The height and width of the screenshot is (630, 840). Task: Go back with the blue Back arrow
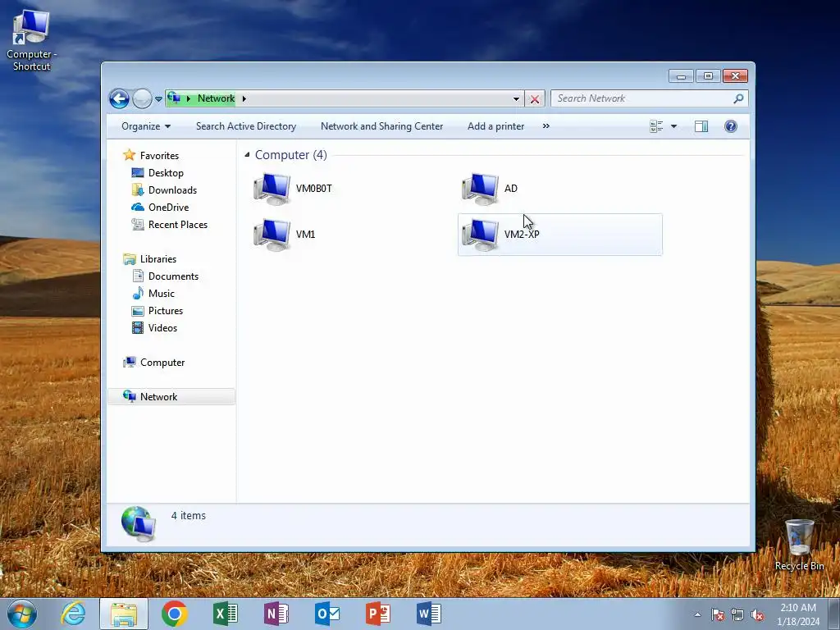coord(119,98)
